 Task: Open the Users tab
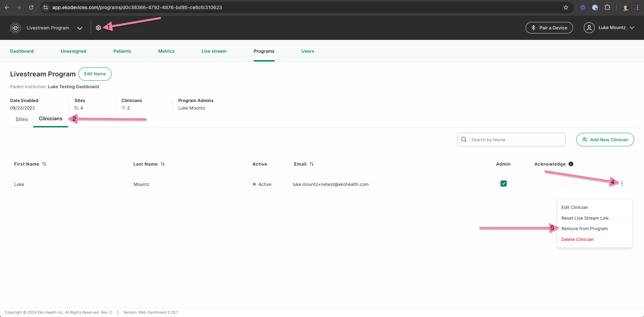308,51
